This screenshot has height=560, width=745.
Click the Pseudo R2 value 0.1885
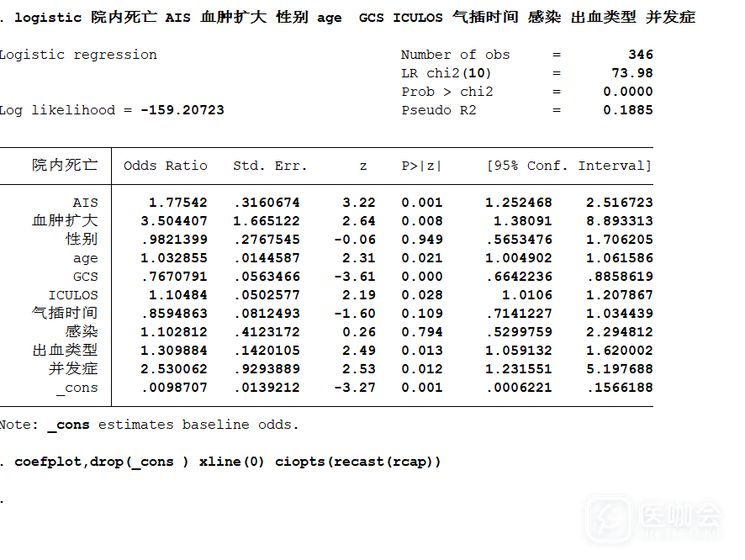click(627, 110)
